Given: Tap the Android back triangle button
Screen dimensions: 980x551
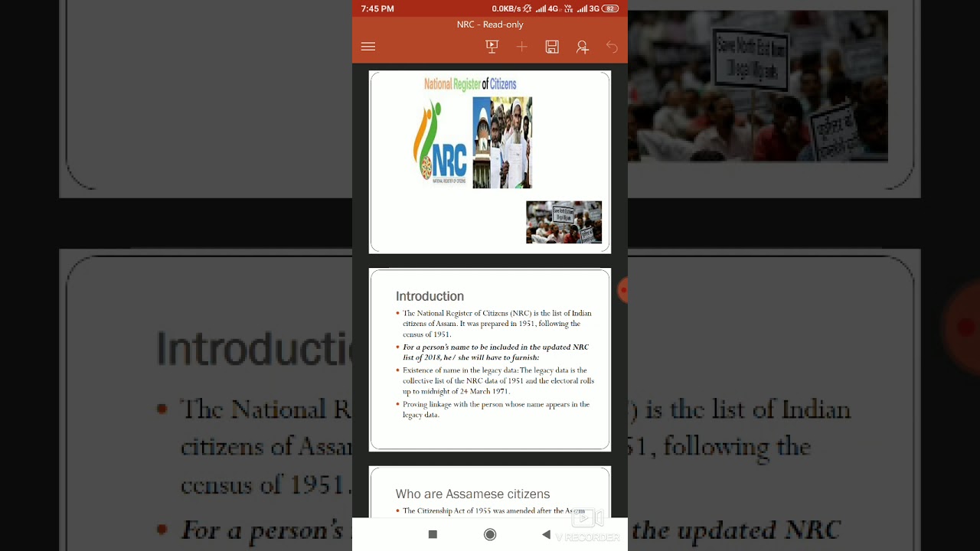Looking at the screenshot, I should 546,534.
